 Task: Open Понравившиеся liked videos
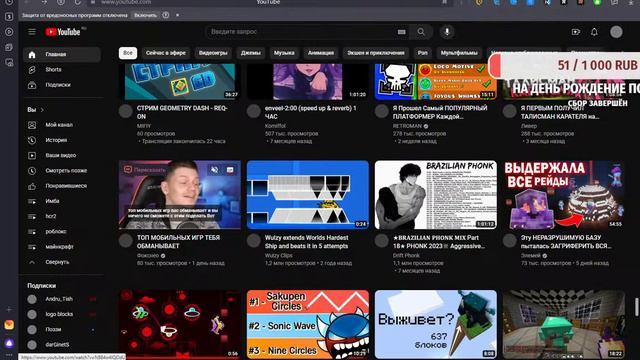62,186
